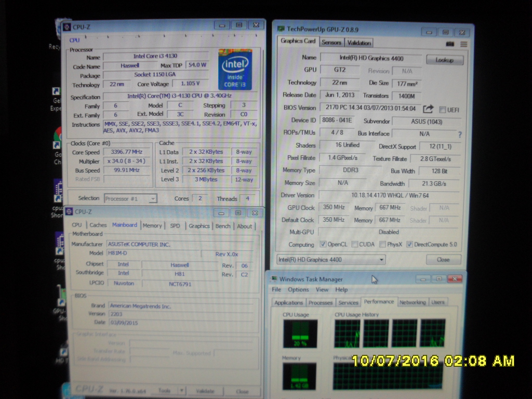Click the Specification field i3-4130 CPU @ 3.40GHz
This screenshot has width=532, height=399.
pyautogui.click(x=179, y=96)
